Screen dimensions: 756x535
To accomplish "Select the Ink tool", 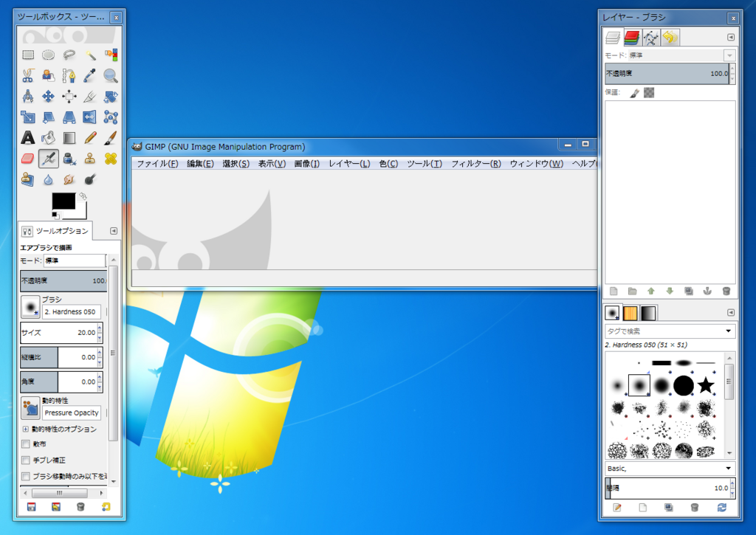I will click(69, 159).
